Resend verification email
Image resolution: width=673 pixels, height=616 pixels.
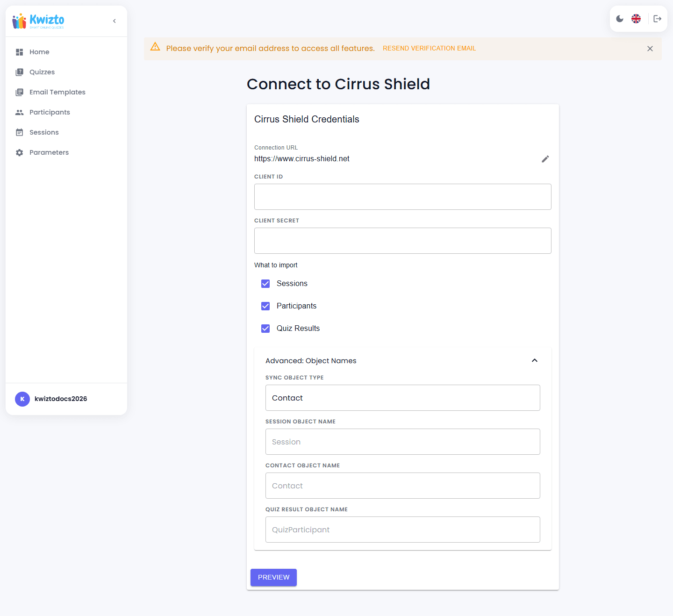coord(429,48)
